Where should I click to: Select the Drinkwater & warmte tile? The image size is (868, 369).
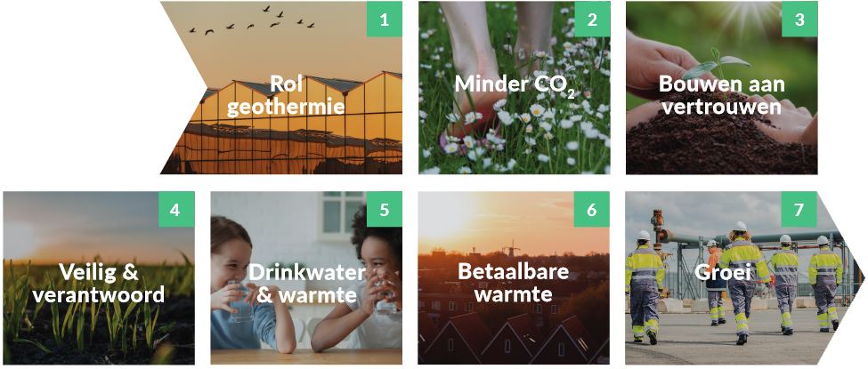[x=306, y=277]
